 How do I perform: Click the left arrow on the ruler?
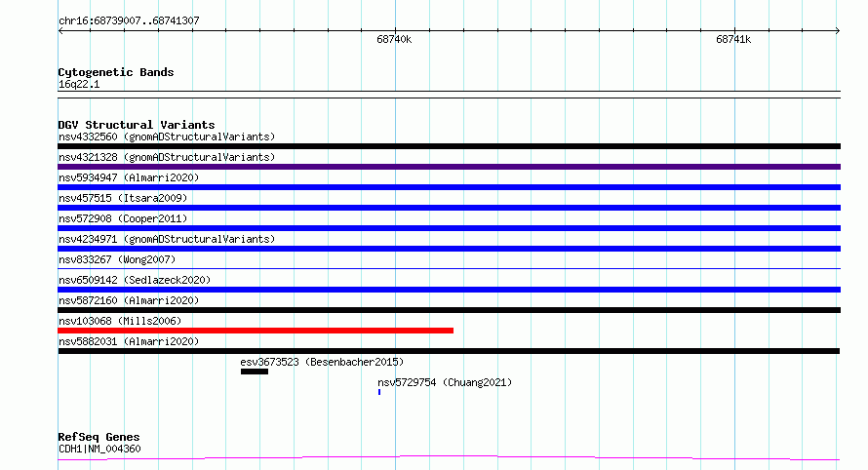click(60, 30)
